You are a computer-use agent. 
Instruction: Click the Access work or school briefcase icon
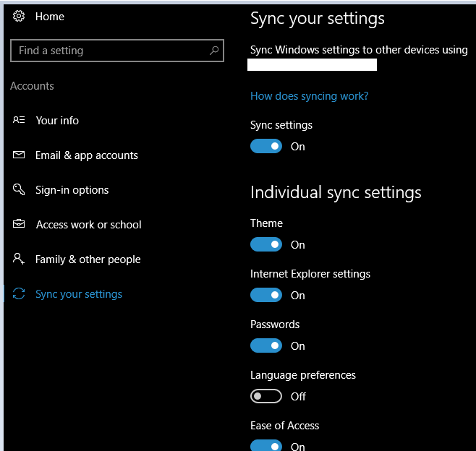click(19, 225)
